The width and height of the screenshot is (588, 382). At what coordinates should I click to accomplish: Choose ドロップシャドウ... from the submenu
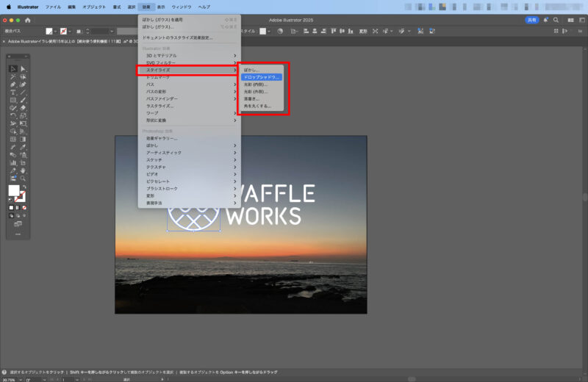tap(262, 77)
